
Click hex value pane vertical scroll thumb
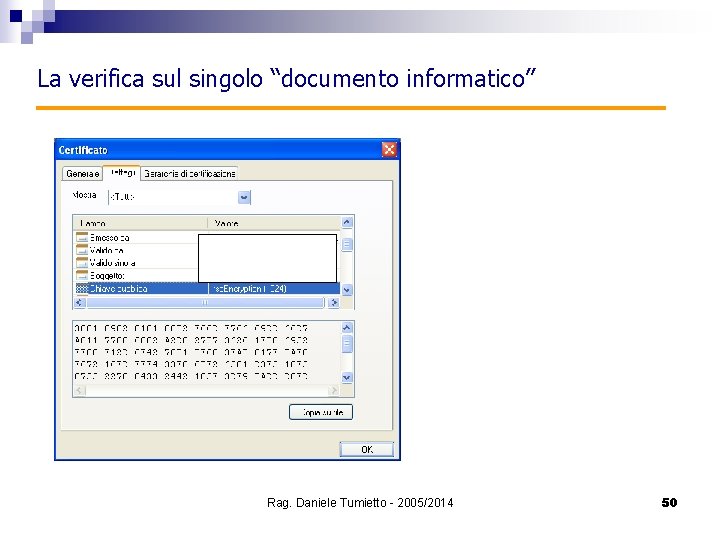[347, 343]
